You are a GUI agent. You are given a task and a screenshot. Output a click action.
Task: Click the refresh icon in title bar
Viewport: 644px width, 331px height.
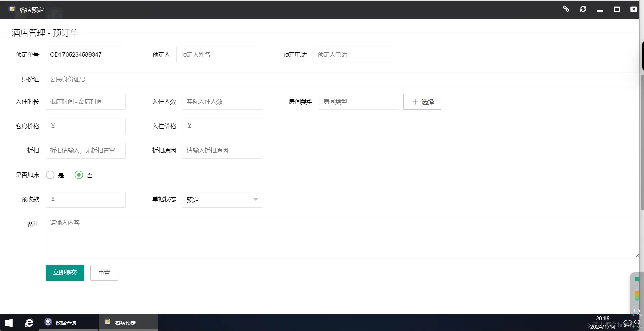pos(583,9)
